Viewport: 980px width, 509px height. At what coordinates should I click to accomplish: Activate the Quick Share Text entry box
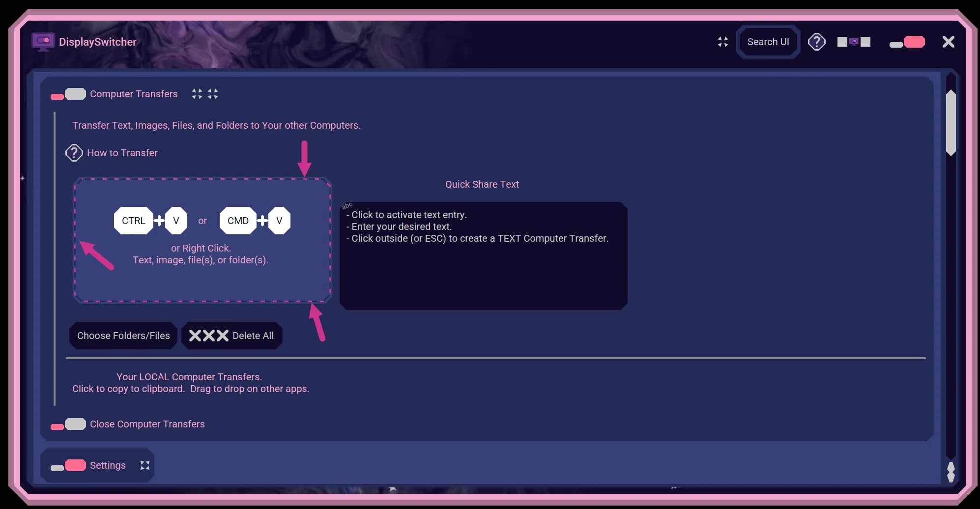coord(484,256)
